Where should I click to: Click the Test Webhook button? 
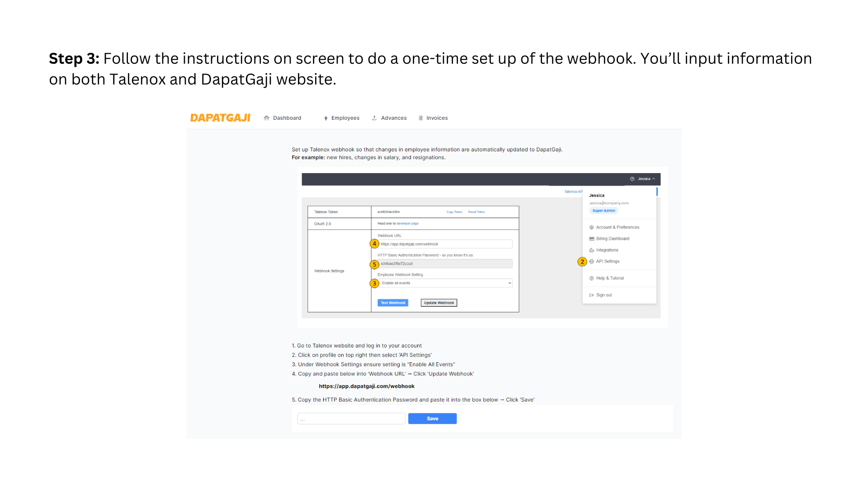(x=392, y=303)
